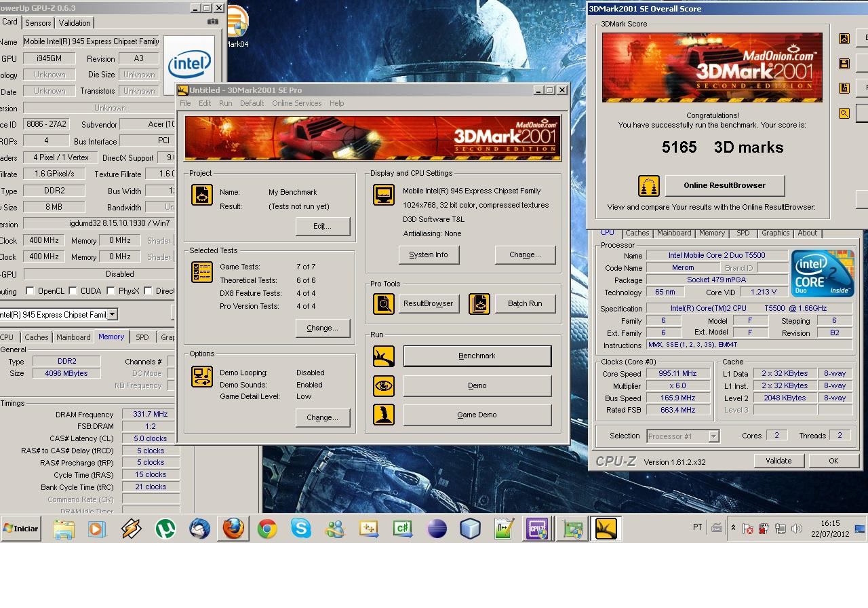Open Winamp from the taskbar
The width and height of the screenshot is (868, 608).
tap(131, 529)
